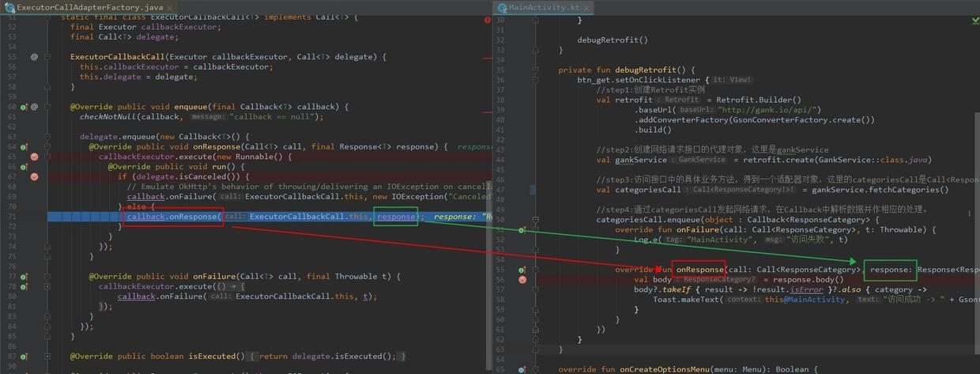The width and height of the screenshot is (980, 374).
Task: Click the override gutter icon on line 66
Action: point(24,167)
